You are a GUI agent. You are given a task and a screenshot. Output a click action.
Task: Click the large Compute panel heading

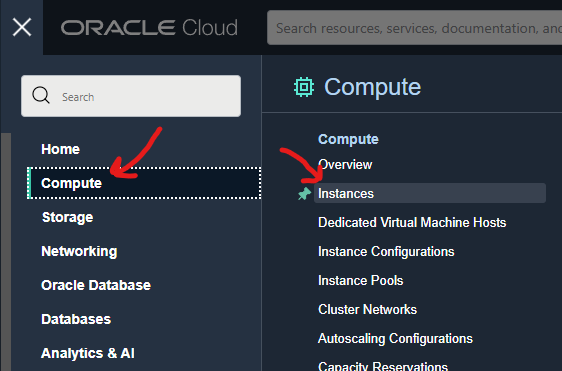click(x=372, y=87)
